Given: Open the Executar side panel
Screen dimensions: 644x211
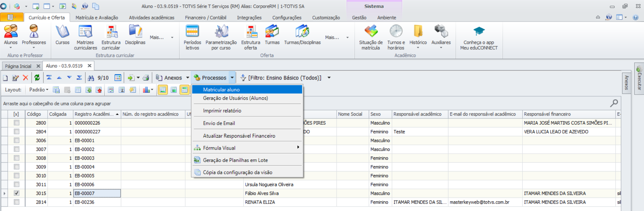Looking at the screenshot, I should pos(639,78).
